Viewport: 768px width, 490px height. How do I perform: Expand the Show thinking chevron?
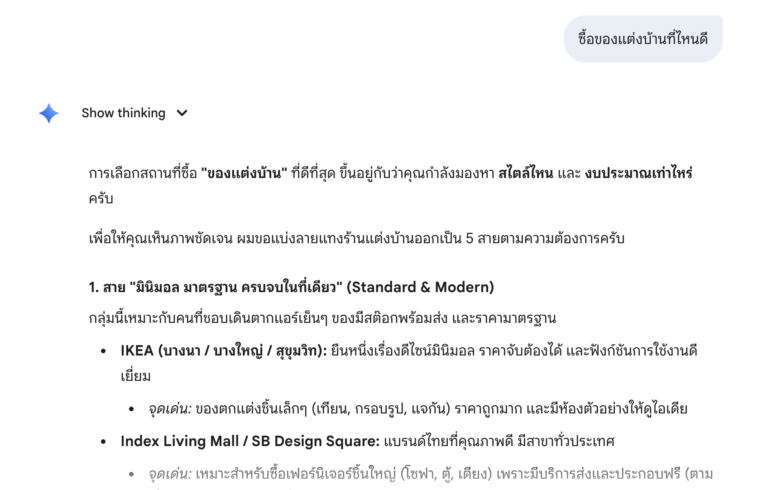182,113
